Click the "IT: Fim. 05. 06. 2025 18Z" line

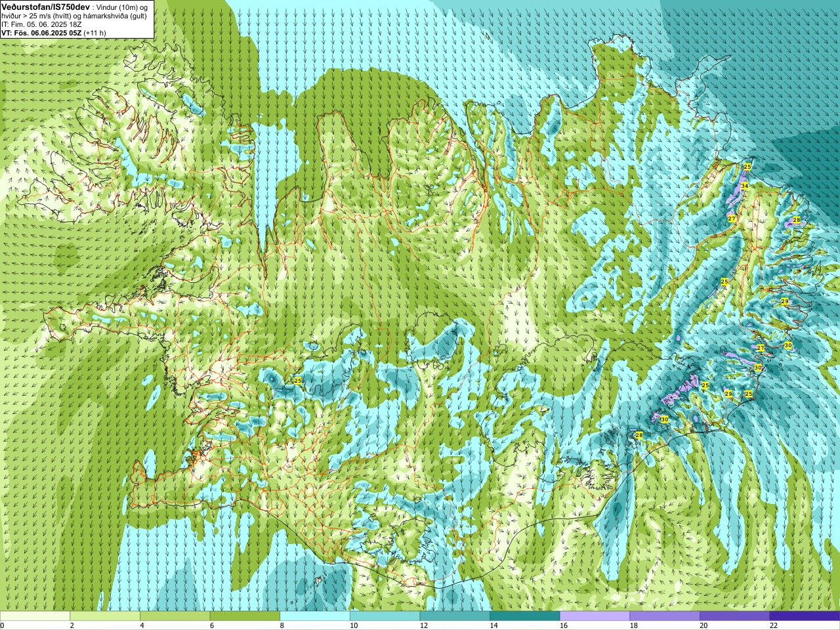pyautogui.click(x=41, y=24)
